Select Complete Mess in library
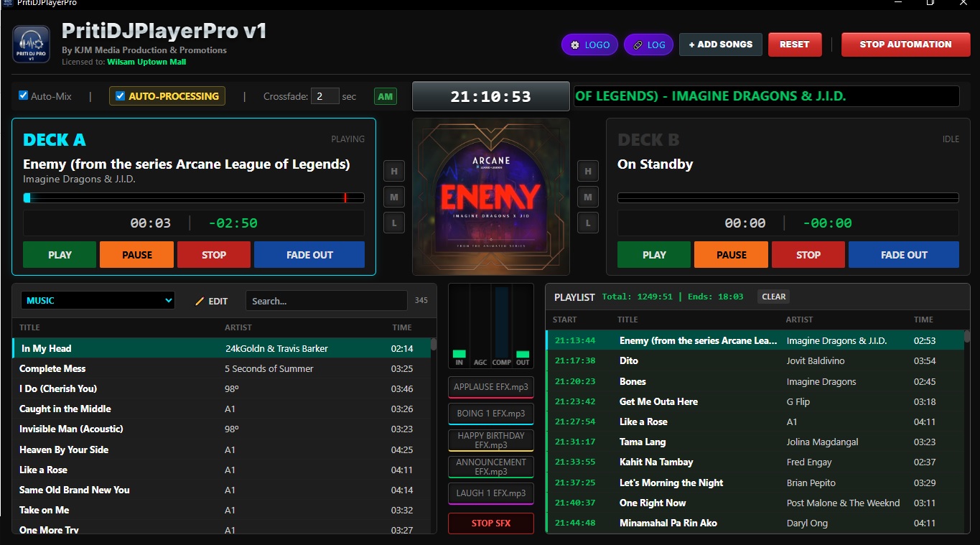The width and height of the screenshot is (980, 545). click(x=221, y=368)
